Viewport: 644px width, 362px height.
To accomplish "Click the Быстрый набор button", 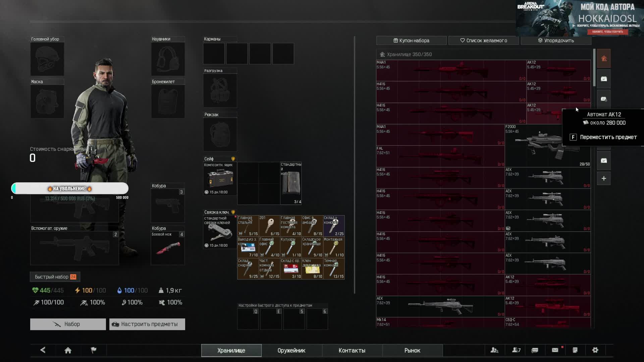I will click(55, 277).
